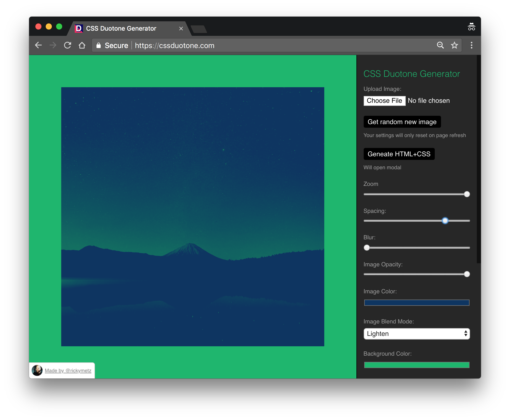Open the Image Blend Mode dropdown
The height and width of the screenshot is (420, 510).
point(416,334)
